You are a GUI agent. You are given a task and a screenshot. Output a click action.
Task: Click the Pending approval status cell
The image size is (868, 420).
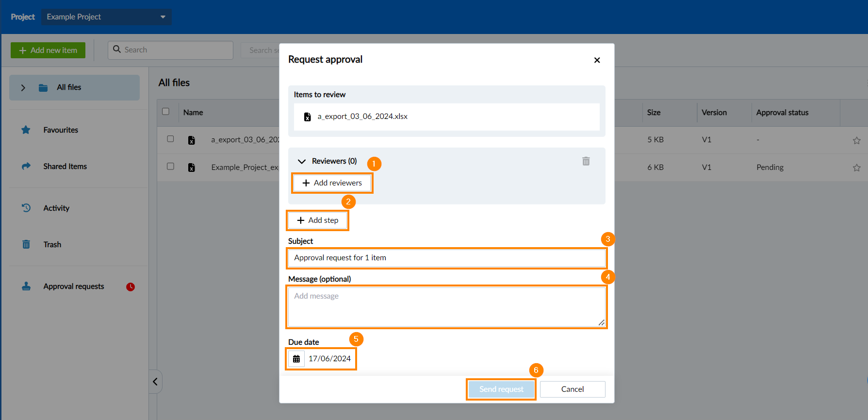coord(770,167)
